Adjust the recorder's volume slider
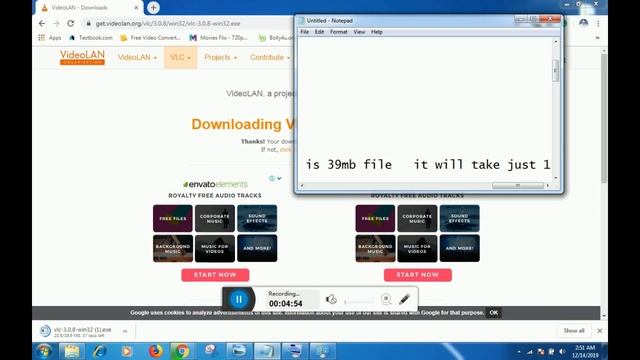Viewport: 640px width, 360px height. pyautogui.click(x=359, y=302)
